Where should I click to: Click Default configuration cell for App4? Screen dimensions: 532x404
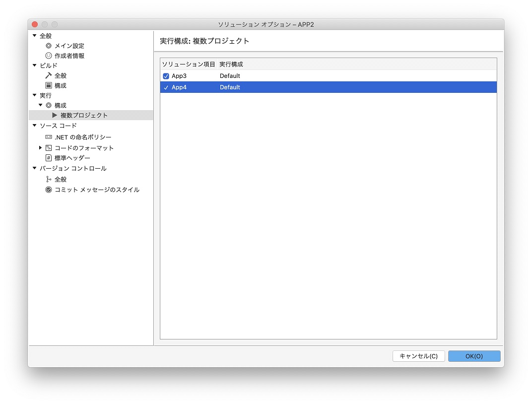click(x=230, y=87)
